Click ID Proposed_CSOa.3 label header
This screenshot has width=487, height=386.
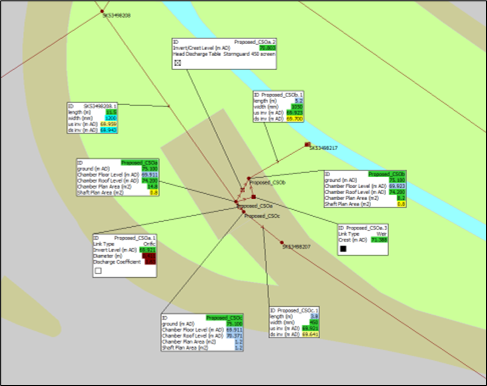pyautogui.click(x=363, y=228)
